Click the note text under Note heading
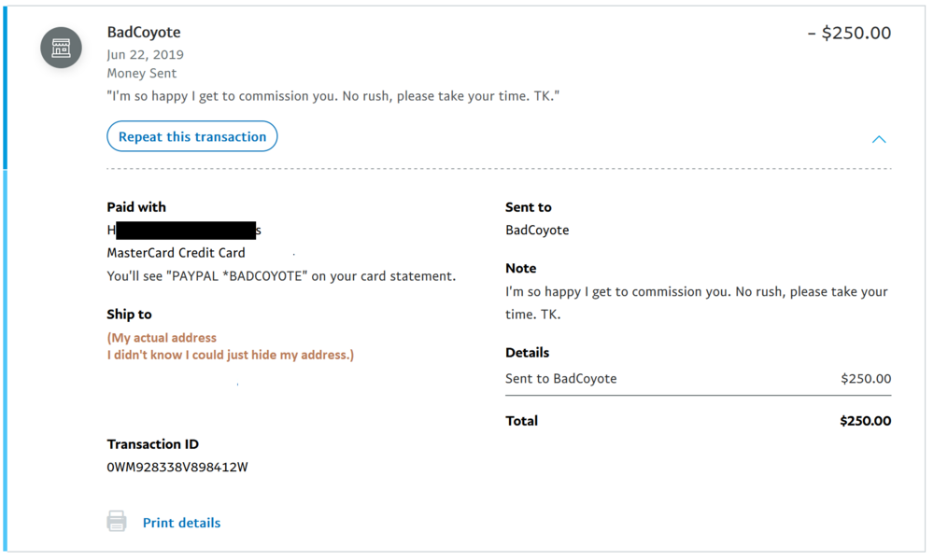 pos(697,303)
